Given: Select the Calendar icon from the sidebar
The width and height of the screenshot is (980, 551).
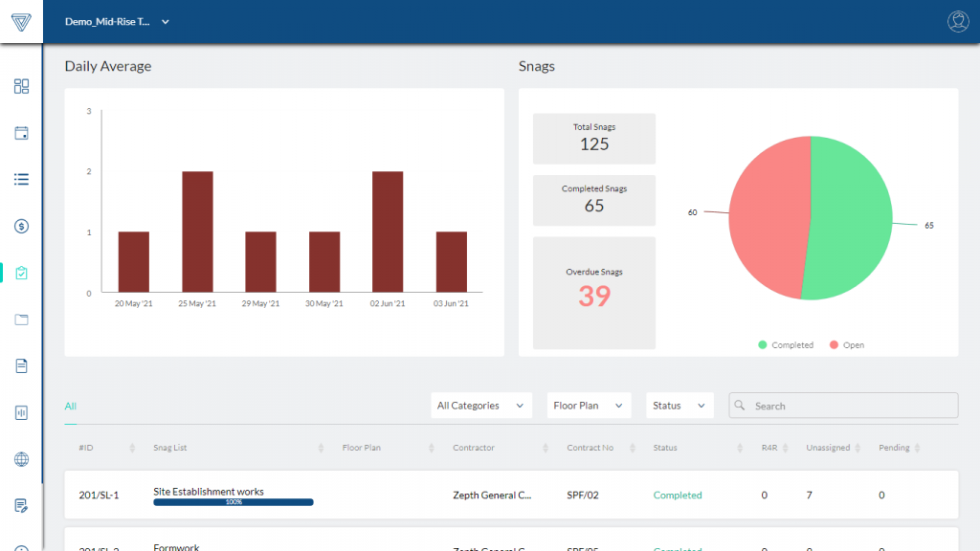Looking at the screenshot, I should point(21,133).
